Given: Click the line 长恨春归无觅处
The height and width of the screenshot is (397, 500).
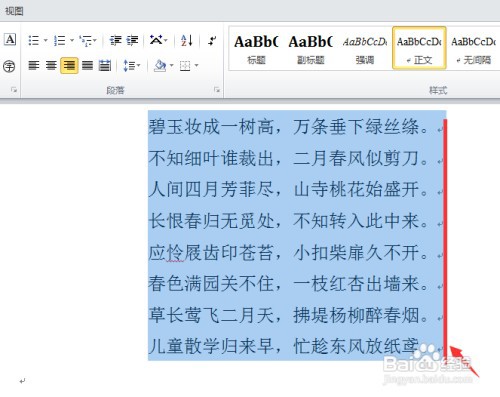Looking at the screenshot, I should (211, 221).
